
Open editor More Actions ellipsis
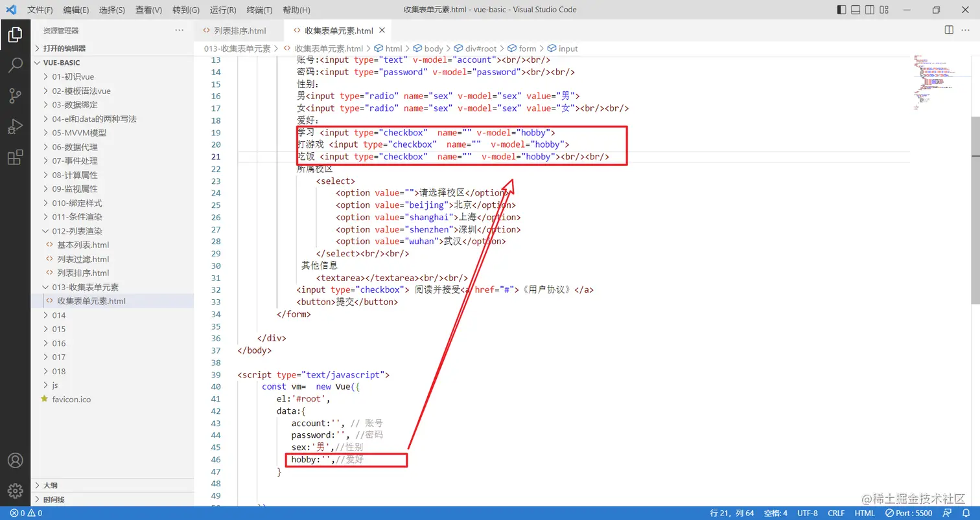tap(966, 30)
